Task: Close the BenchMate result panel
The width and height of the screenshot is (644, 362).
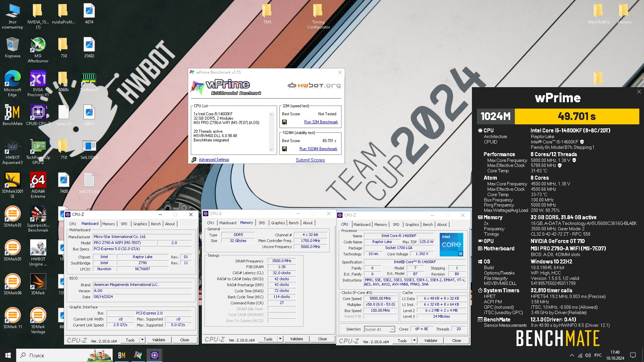Action: pyautogui.click(x=639, y=92)
